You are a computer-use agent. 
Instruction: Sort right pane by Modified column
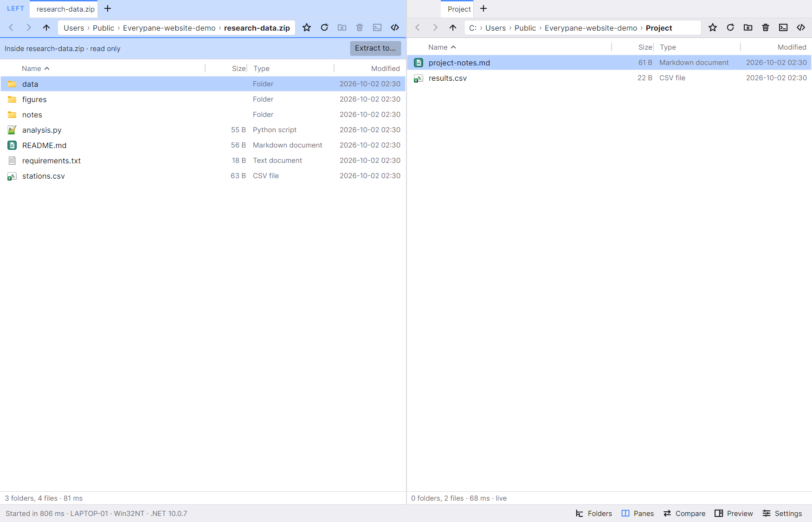coord(792,47)
